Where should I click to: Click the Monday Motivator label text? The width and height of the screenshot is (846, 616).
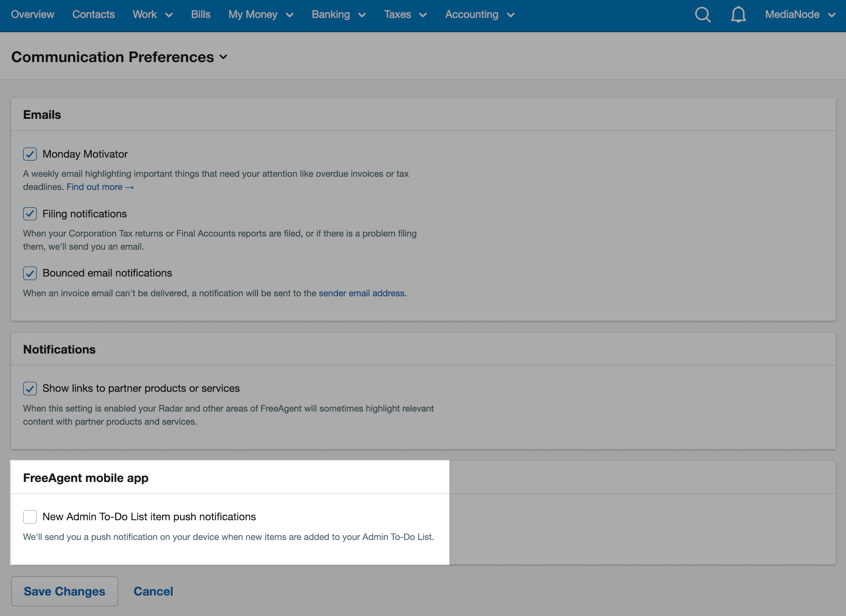click(85, 154)
